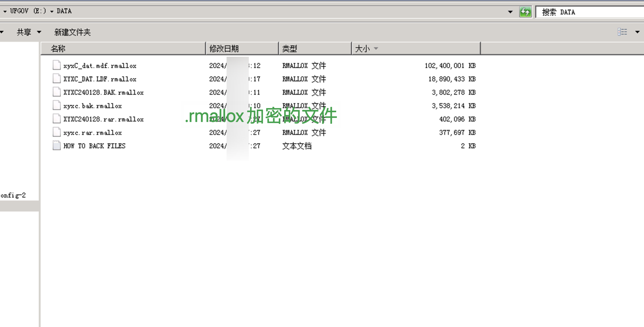The image size is (644, 327).
Task: Click the XYXC_DAT.LDF.rmallox file icon
Action: pos(56,78)
